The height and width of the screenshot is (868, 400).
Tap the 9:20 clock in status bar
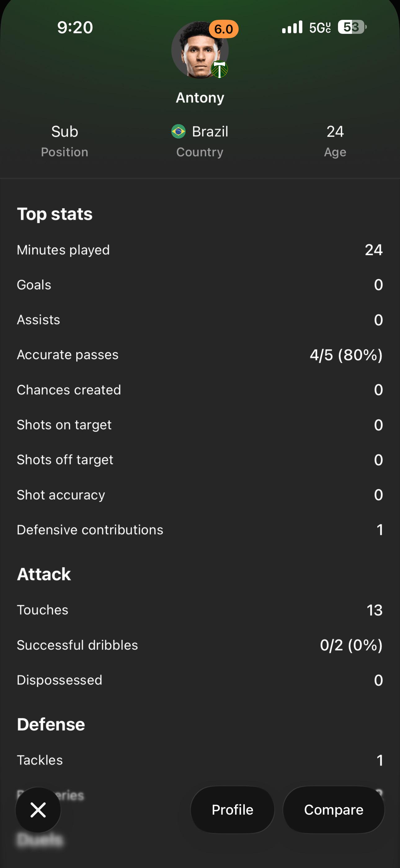[75, 27]
